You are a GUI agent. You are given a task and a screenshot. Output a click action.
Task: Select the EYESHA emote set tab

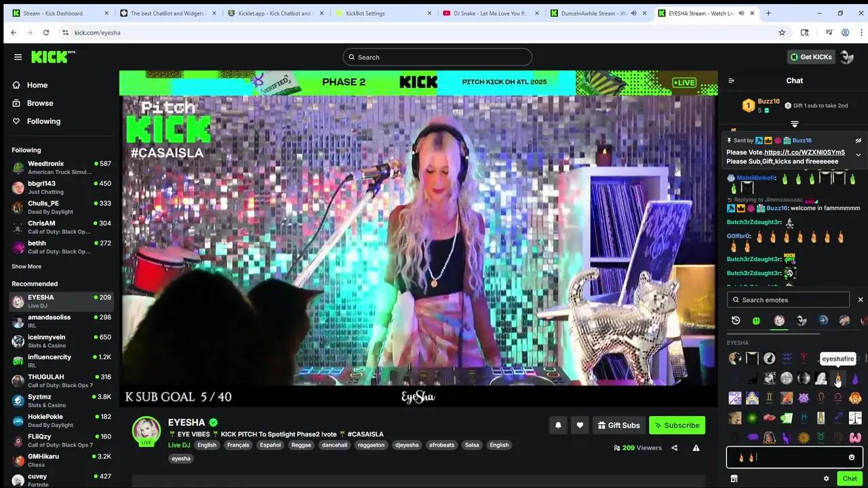pyautogui.click(x=779, y=321)
